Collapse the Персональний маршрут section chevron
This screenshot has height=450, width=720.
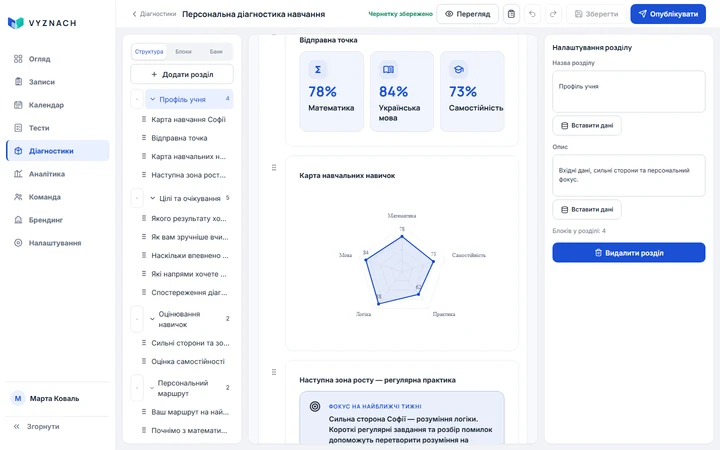coord(152,388)
